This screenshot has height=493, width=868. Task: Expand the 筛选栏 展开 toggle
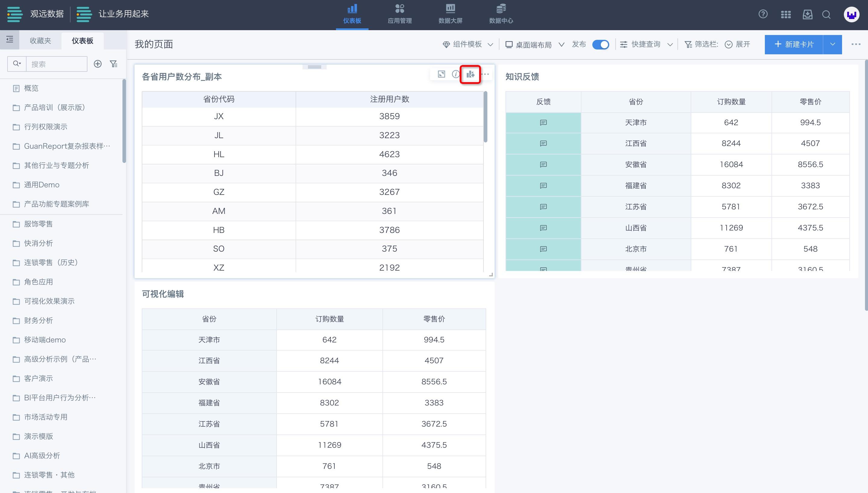737,44
